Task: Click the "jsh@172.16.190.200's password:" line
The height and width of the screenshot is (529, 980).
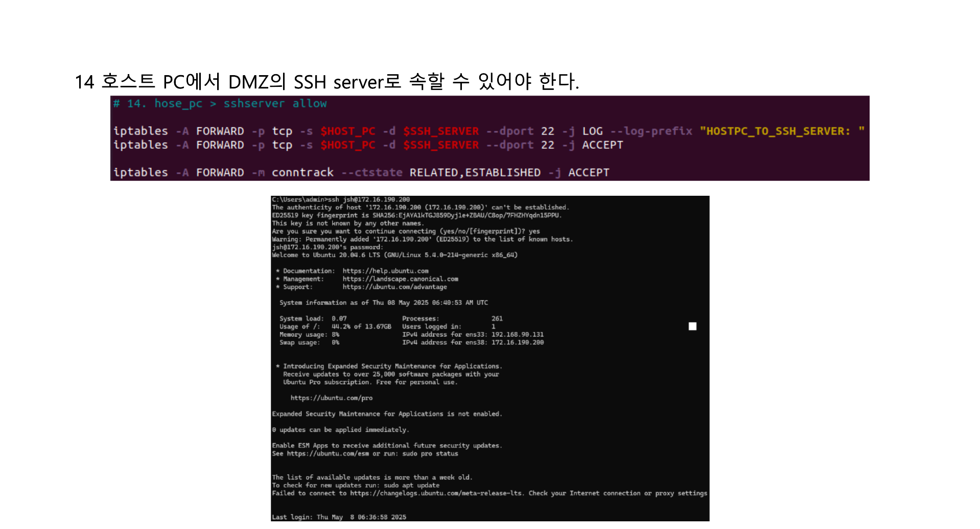Action: pos(328,247)
